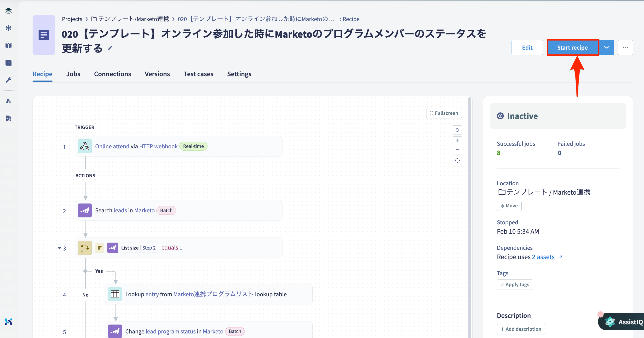Click the Add description button

[521, 329]
